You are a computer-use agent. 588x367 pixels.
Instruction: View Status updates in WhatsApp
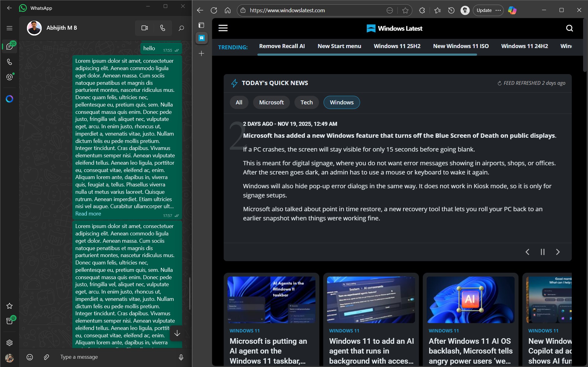[x=9, y=77]
